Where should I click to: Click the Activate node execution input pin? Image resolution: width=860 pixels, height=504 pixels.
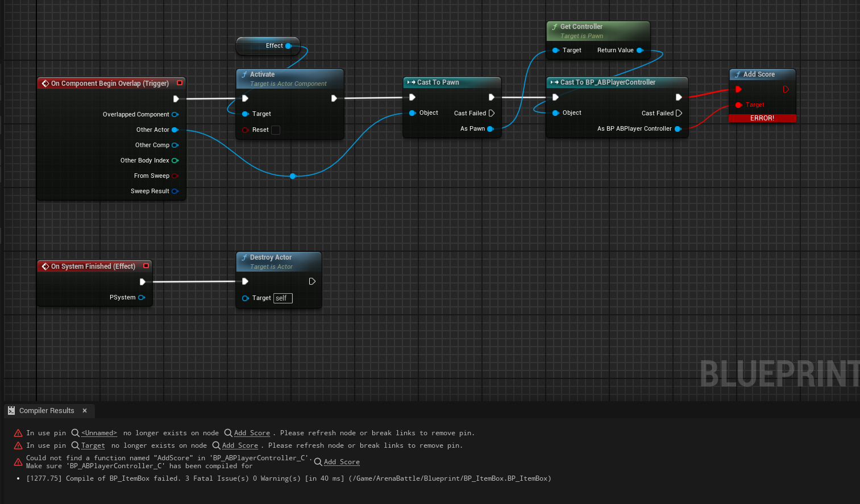[245, 98]
